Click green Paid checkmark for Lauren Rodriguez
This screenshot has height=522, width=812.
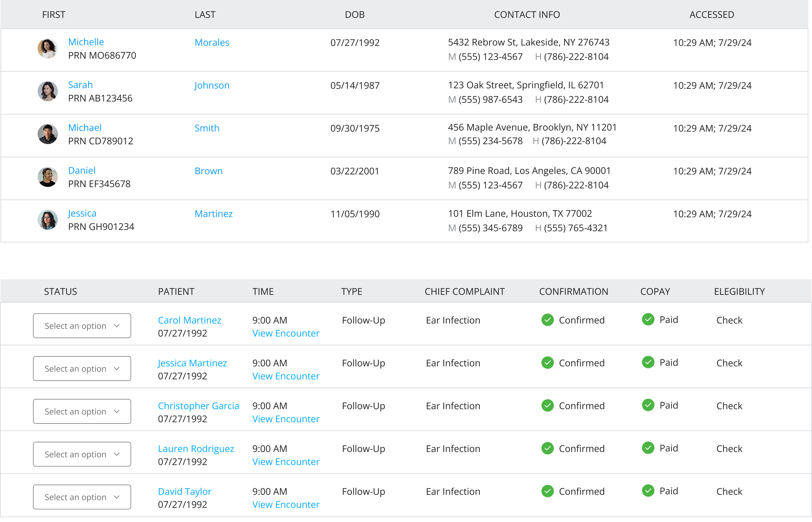(648, 448)
